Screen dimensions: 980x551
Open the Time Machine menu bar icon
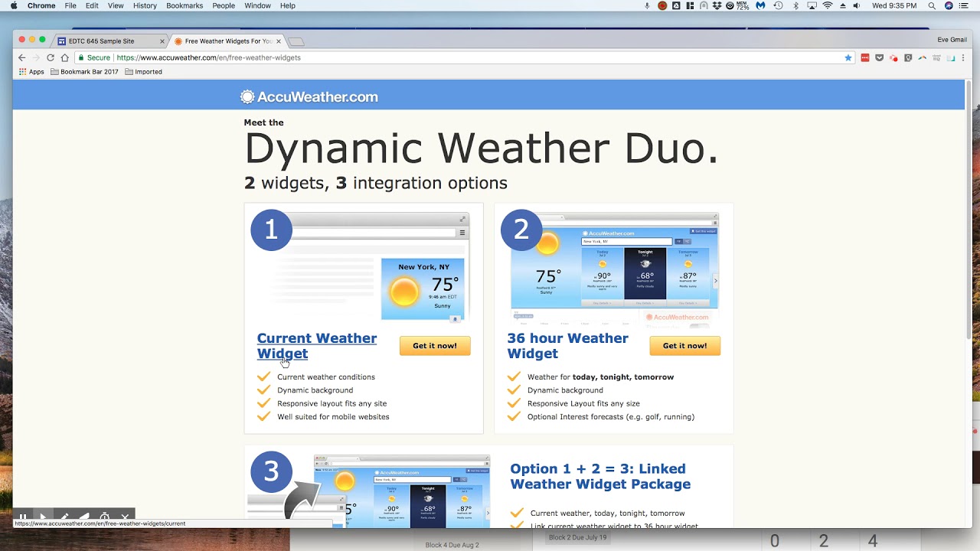point(778,5)
